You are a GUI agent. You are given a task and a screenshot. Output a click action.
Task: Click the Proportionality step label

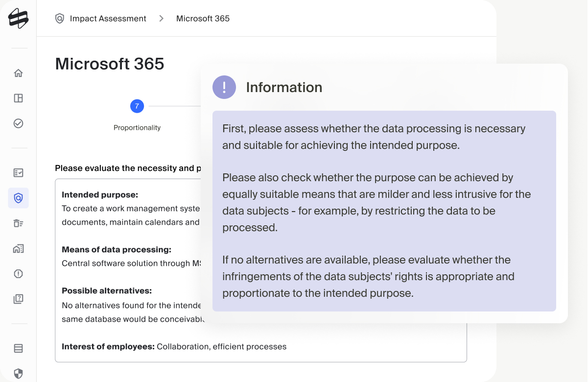pyautogui.click(x=137, y=128)
